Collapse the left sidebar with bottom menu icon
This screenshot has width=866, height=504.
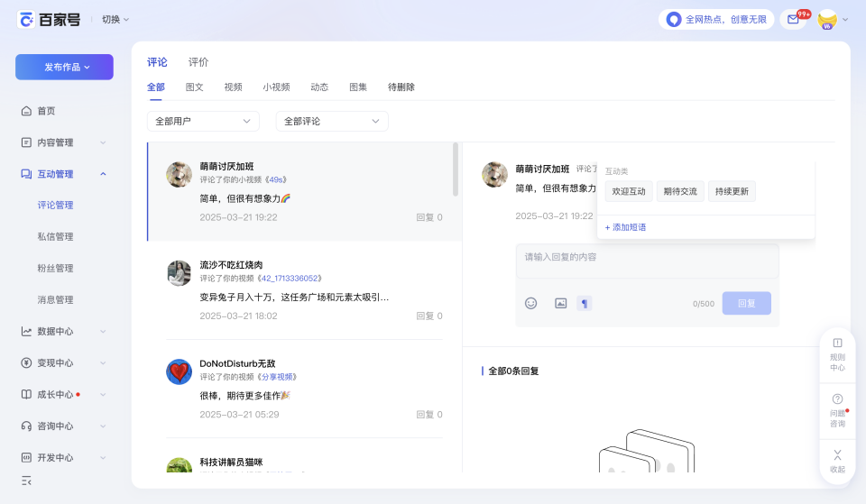[x=26, y=481]
